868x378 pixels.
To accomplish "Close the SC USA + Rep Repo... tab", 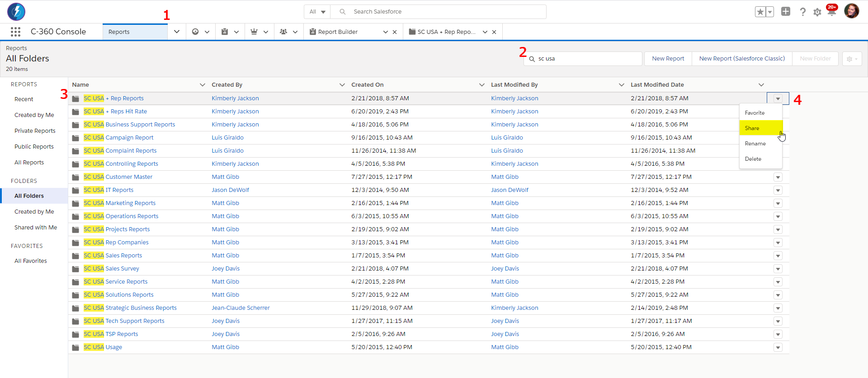I will click(x=494, y=32).
